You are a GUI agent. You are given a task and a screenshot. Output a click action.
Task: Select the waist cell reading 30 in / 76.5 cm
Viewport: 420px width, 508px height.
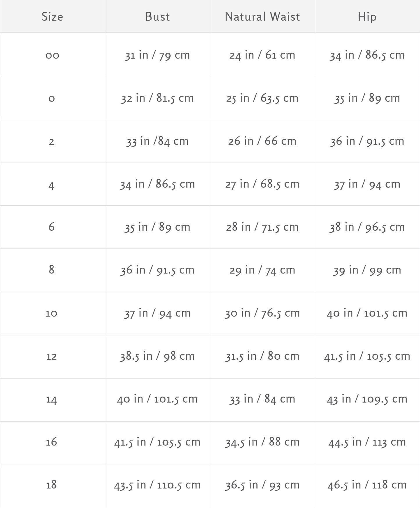tap(262, 313)
